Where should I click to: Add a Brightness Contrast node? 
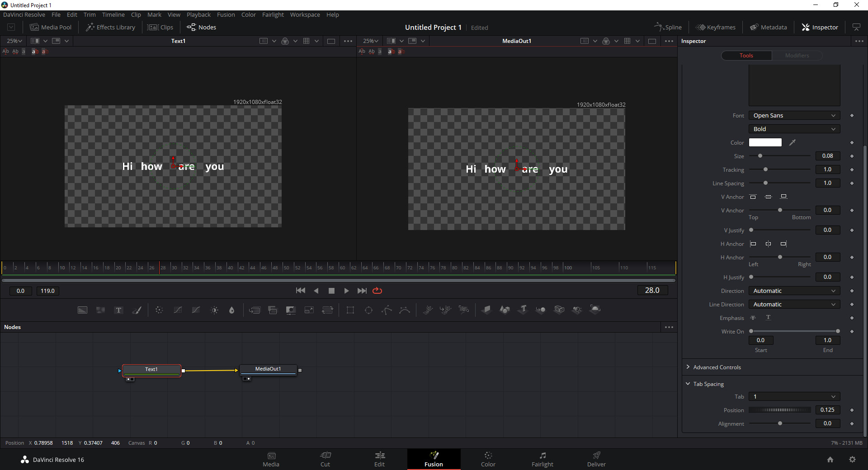214,310
